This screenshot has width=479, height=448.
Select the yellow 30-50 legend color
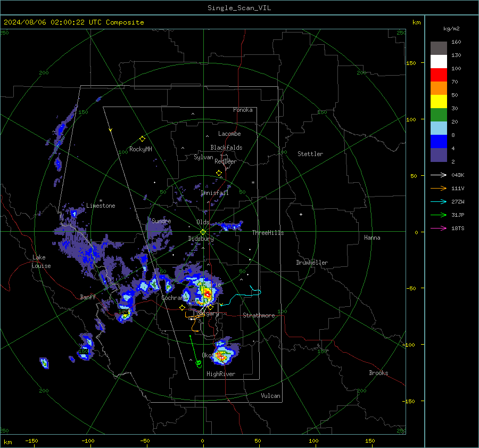pos(439,102)
